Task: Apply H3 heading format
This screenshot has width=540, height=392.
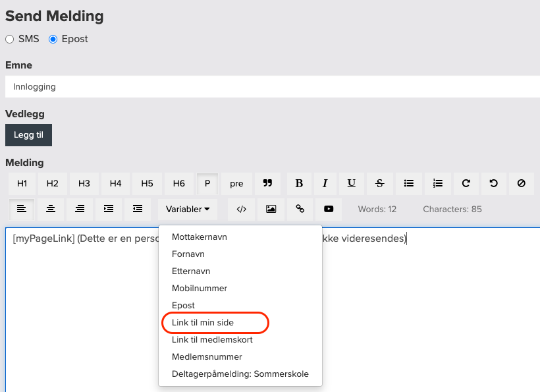Action: click(x=84, y=184)
